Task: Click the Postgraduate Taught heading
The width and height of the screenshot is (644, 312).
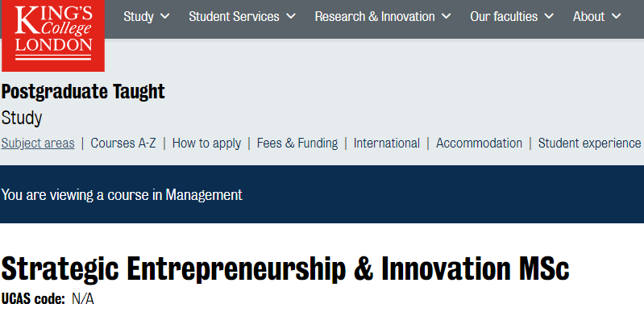Action: pyautogui.click(x=83, y=92)
